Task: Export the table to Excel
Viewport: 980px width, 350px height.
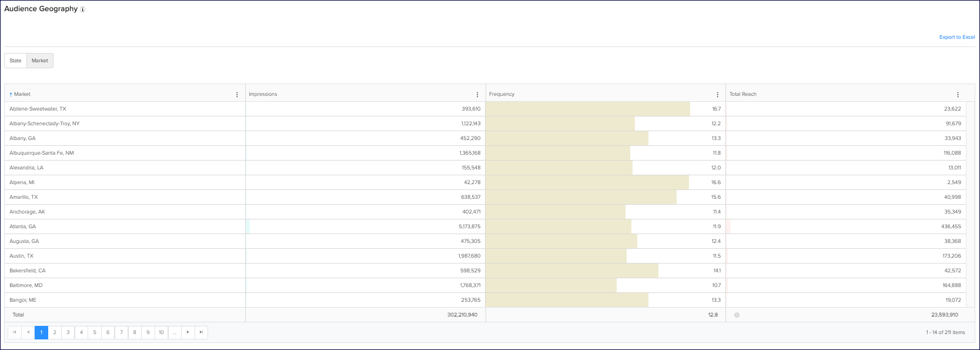Action: (957, 37)
